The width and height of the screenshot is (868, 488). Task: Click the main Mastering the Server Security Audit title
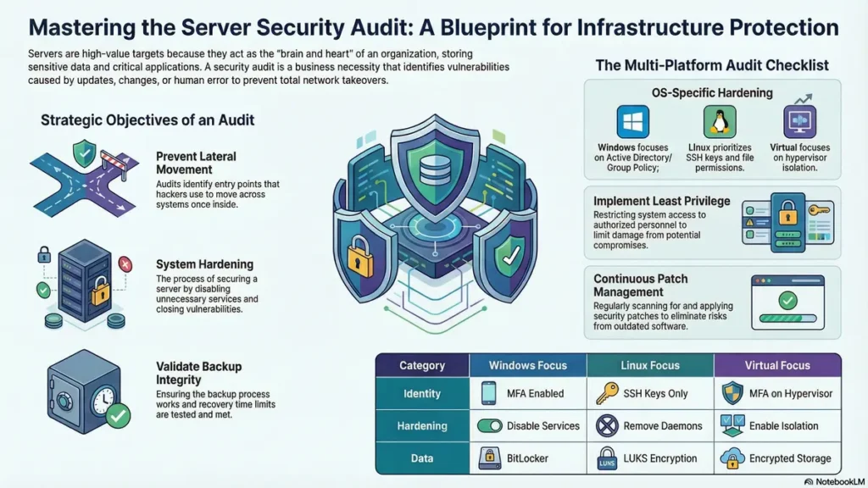[433, 28]
